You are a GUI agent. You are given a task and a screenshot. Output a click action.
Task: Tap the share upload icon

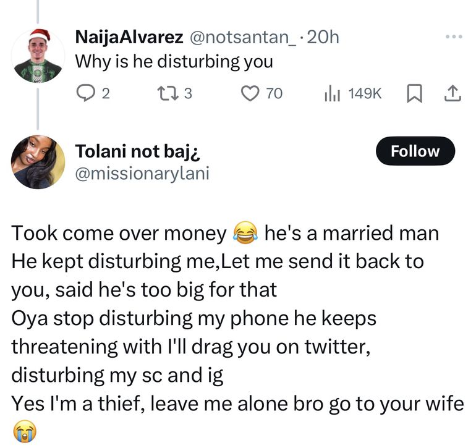453,93
